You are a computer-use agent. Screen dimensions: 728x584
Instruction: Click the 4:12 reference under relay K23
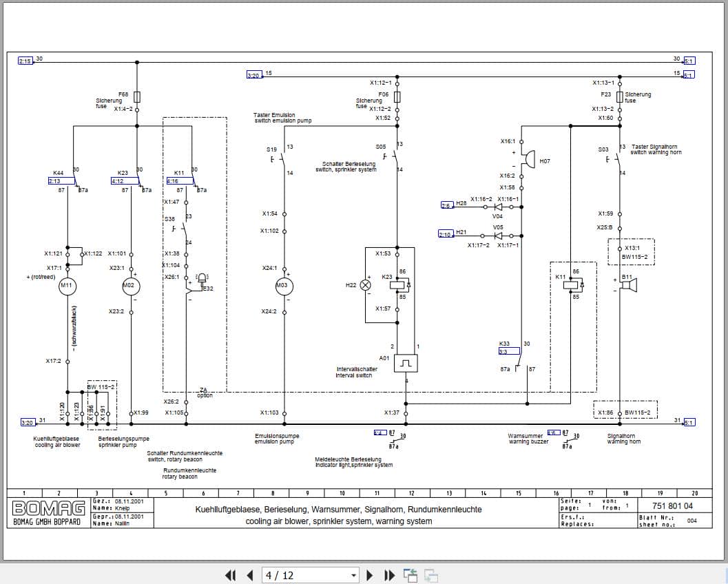(118, 182)
